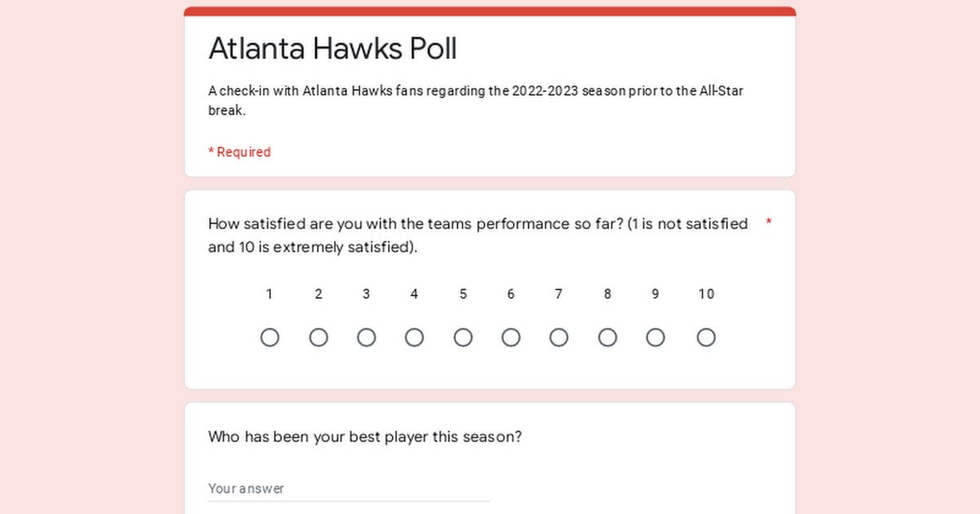This screenshot has width=980, height=514.
Task: Pick the radio button under 3
Action: [367, 338]
